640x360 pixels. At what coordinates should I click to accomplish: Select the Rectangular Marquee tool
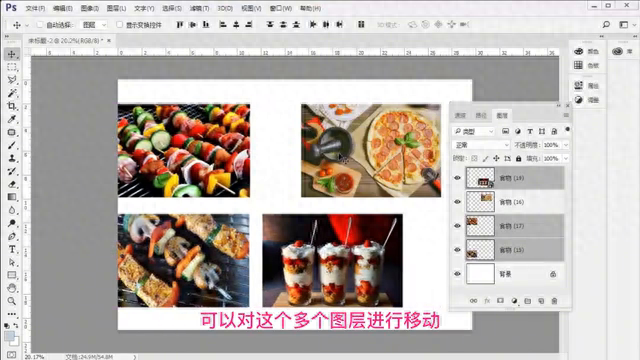(x=11, y=67)
